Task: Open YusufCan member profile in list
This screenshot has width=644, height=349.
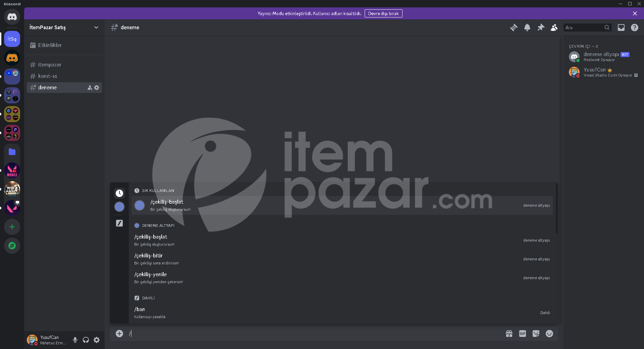Action: pyautogui.click(x=603, y=72)
